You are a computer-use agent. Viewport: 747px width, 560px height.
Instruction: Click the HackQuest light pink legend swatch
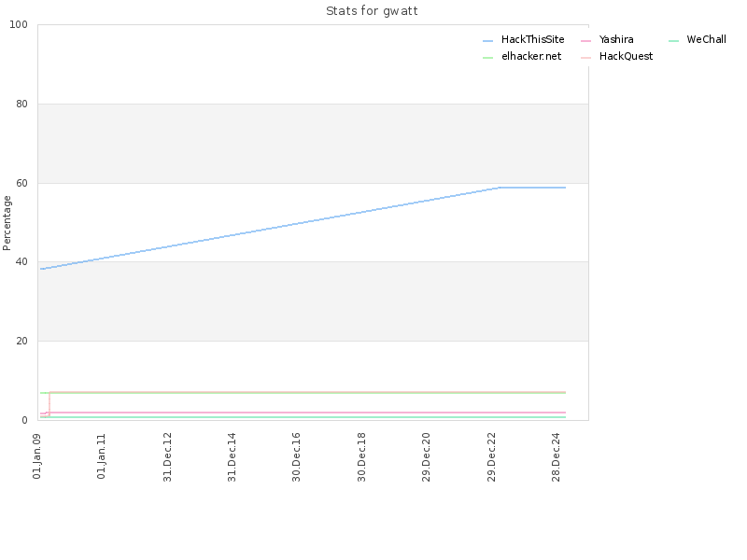click(x=585, y=58)
